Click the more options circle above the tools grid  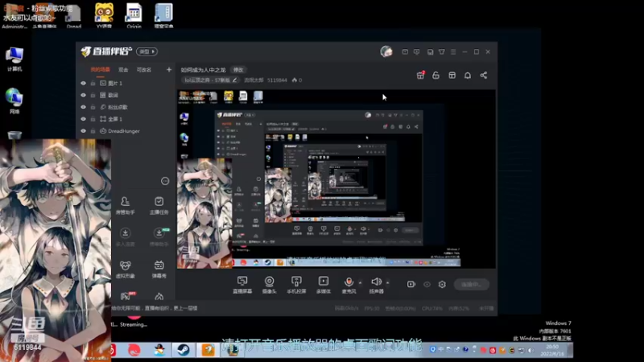click(x=165, y=181)
